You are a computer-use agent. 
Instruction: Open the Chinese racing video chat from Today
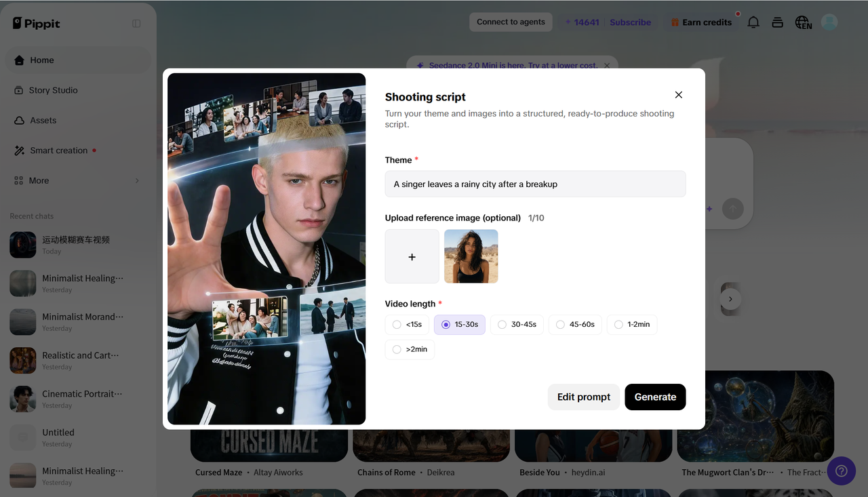point(78,245)
